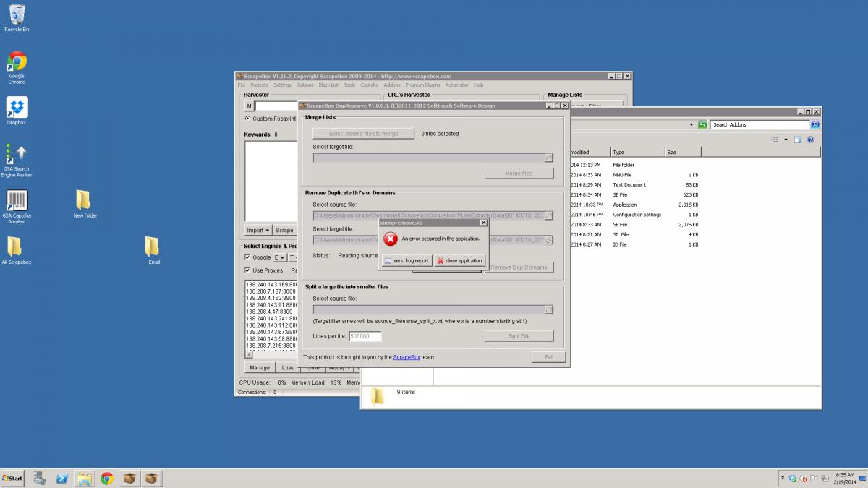Viewport: 868px width, 488px height.
Task: Select the 2,075 KB SB File row
Action: click(x=637, y=225)
